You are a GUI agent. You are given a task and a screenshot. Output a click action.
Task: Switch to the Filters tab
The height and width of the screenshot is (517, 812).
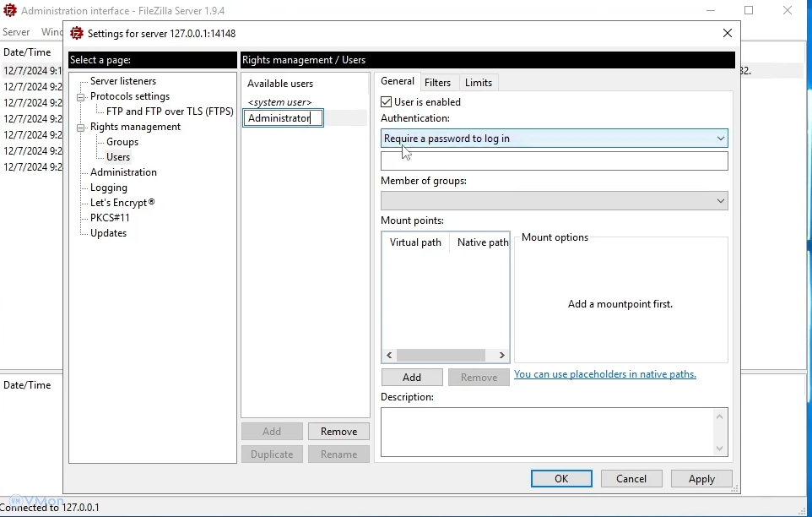[437, 83]
